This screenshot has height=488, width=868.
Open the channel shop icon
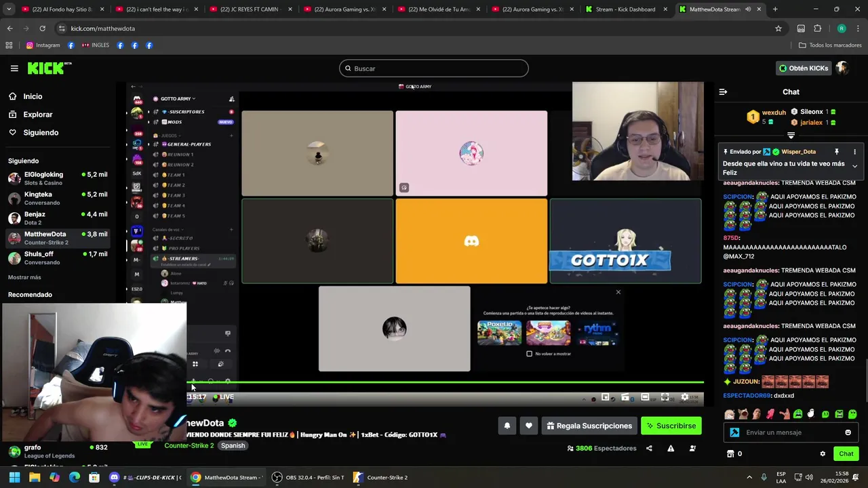click(730, 453)
